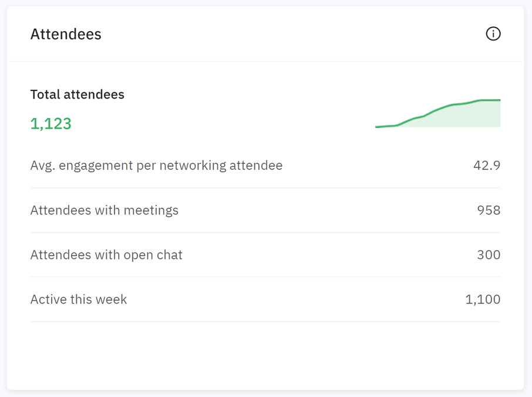Viewport: 532px width, 397px height.
Task: Click the Total attendees label
Action: pyautogui.click(x=77, y=94)
